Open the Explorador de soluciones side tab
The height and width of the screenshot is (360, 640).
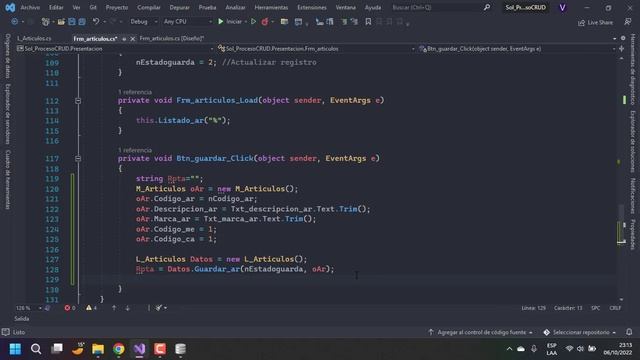point(633,142)
